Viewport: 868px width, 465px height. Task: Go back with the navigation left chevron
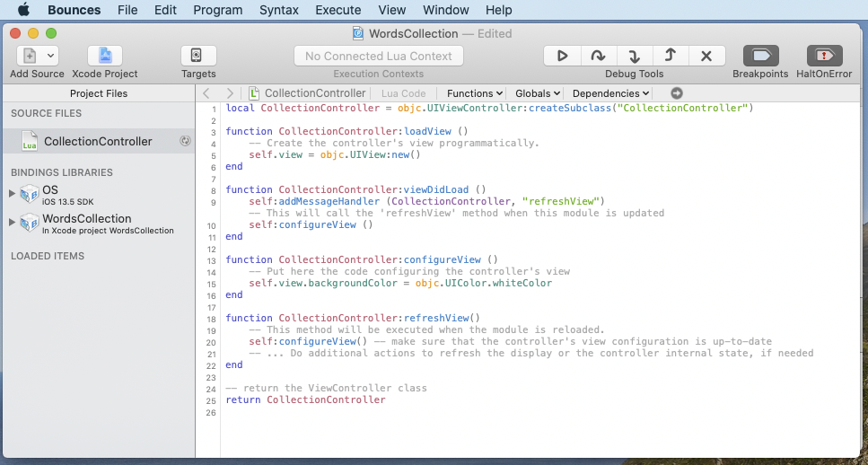click(x=206, y=93)
